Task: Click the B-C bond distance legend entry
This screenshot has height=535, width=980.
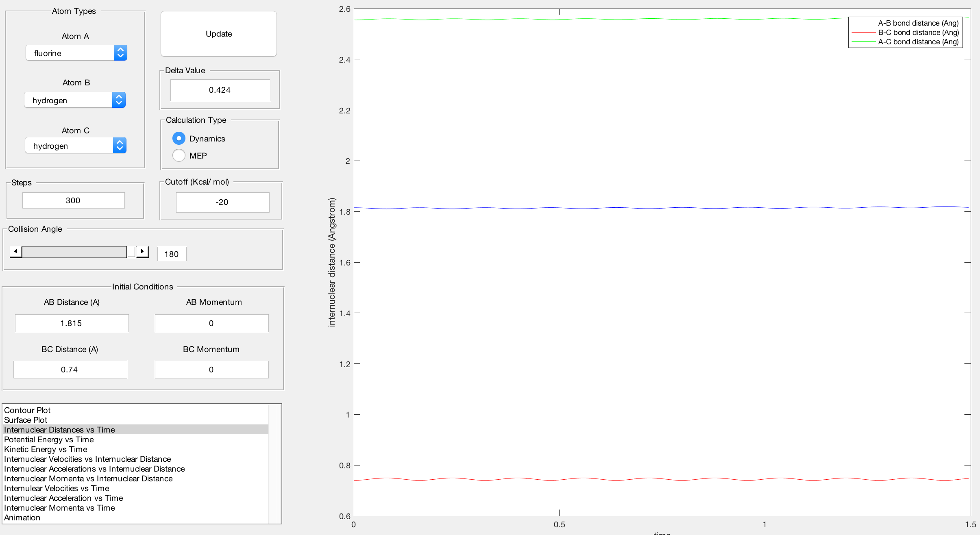Action: pyautogui.click(x=905, y=33)
